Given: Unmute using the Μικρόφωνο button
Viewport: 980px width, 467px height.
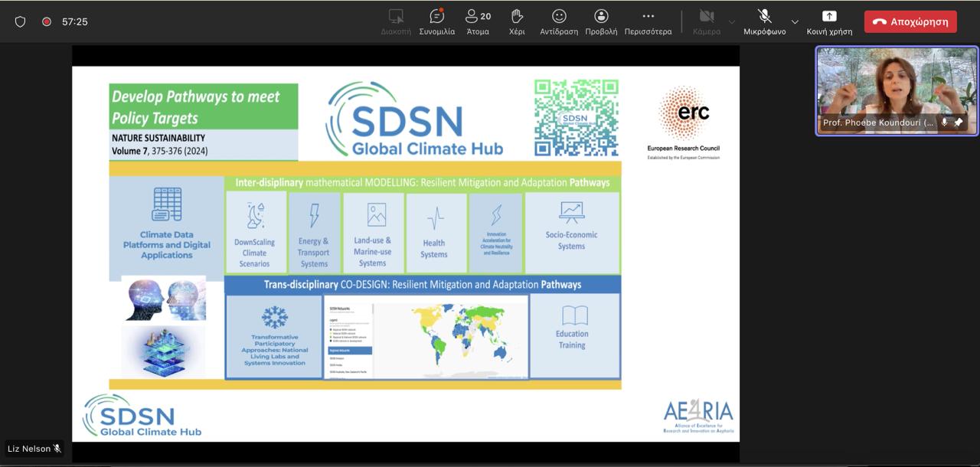Looking at the screenshot, I should (763, 21).
